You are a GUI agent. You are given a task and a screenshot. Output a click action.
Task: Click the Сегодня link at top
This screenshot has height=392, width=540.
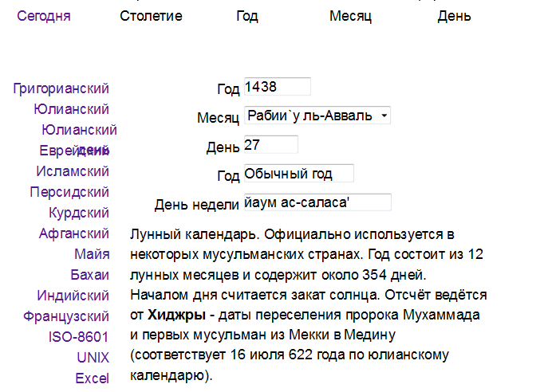tap(43, 16)
